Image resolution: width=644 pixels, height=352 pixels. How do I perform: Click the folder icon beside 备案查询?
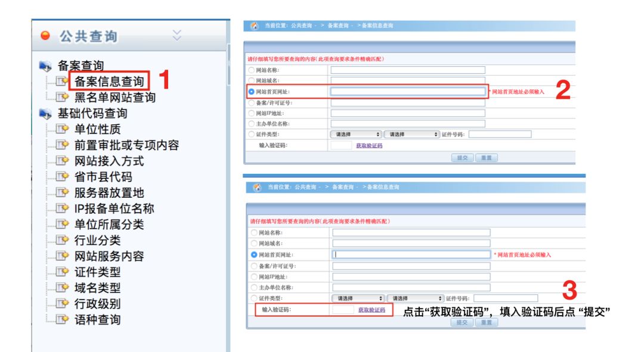pyautogui.click(x=45, y=66)
